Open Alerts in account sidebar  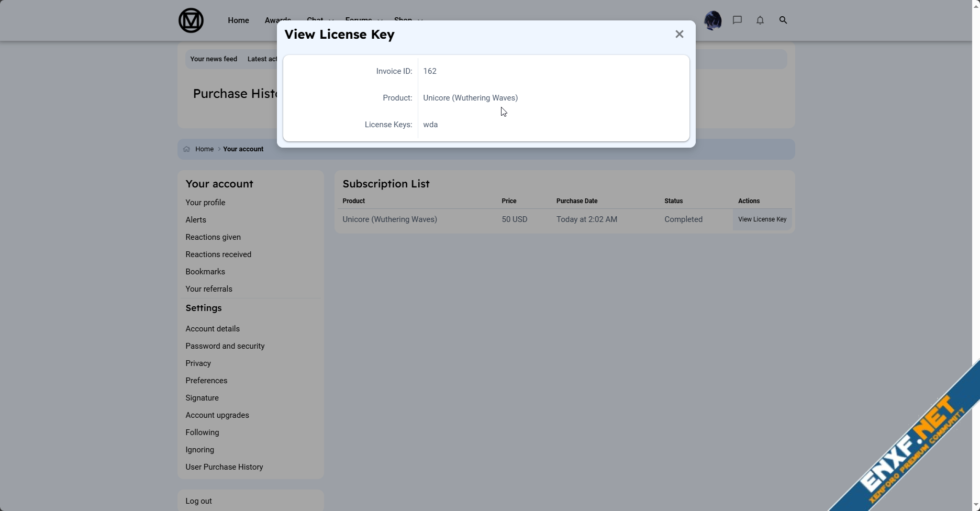[196, 220]
